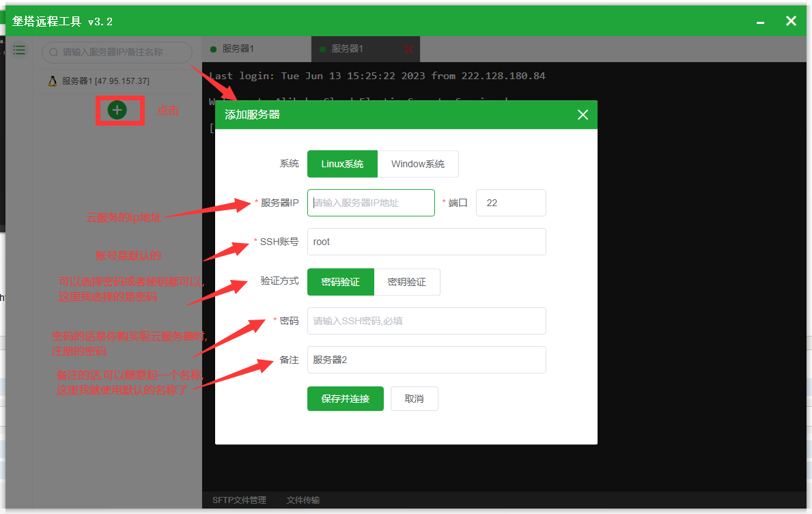The image size is (812, 514).
Task: Click the 添加服务器 dialog title
Action: (x=252, y=115)
